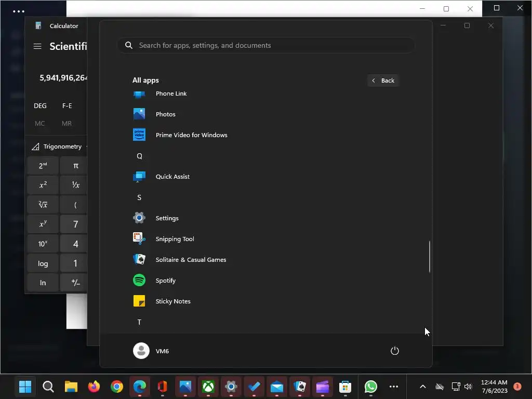Click the x squared key in Calculator
532x399 pixels.
(43, 185)
